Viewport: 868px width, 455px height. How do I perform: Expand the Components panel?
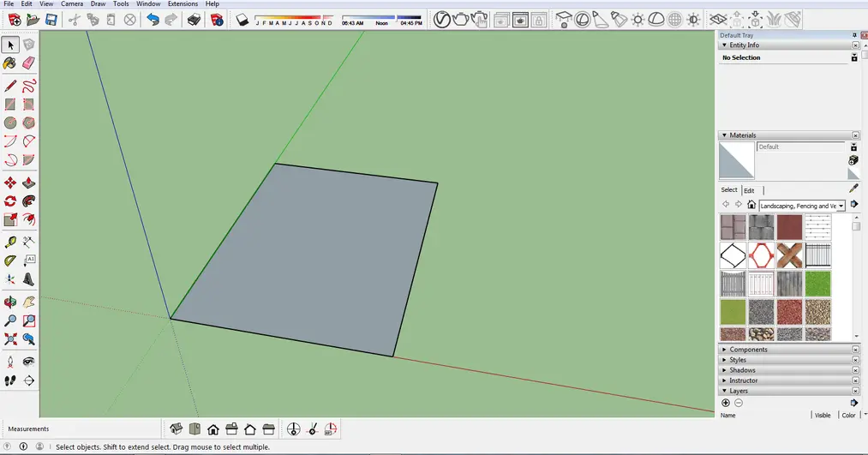pos(724,350)
